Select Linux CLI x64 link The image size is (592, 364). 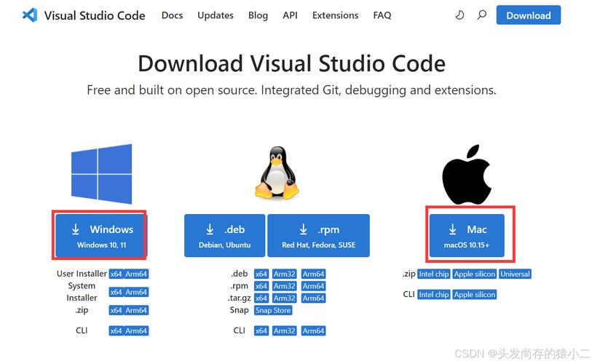pos(261,331)
